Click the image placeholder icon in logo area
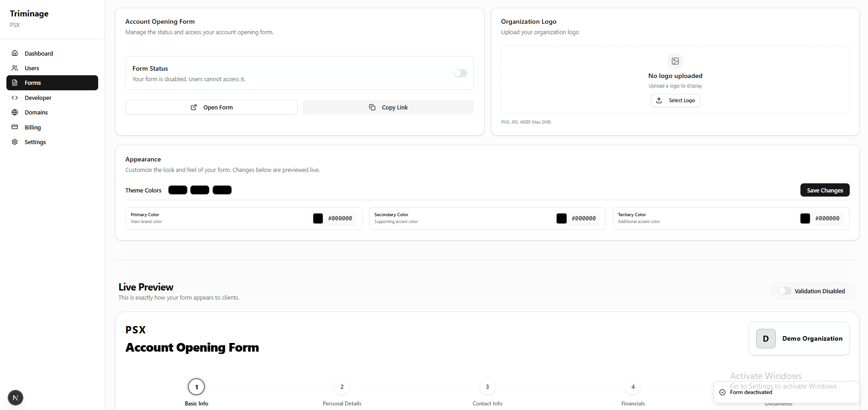 pos(675,61)
